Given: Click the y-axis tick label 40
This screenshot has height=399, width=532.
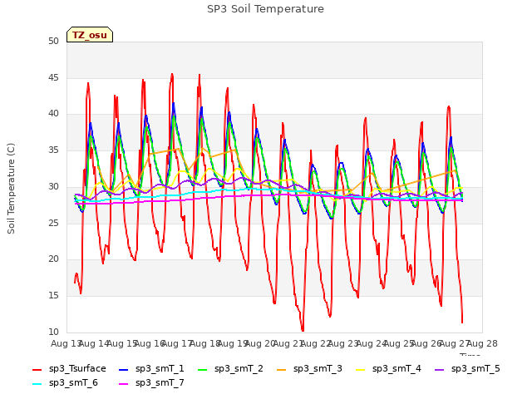Looking at the screenshot, I should (x=53, y=114).
